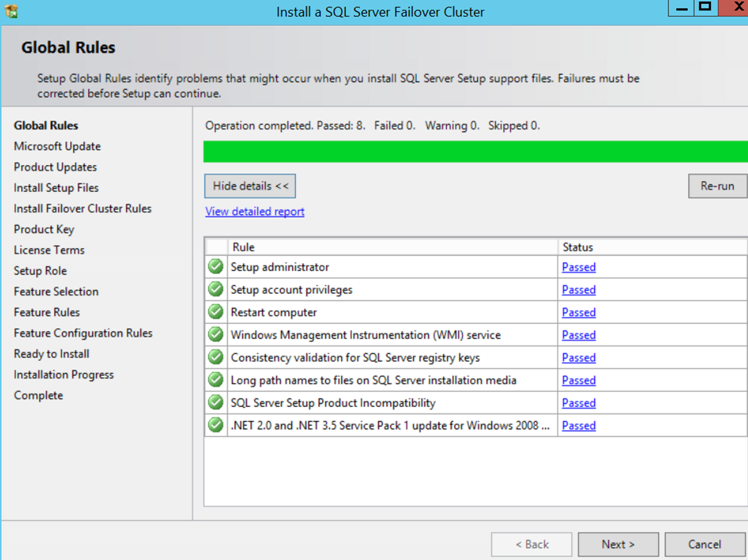748x560 pixels.
Task: Click green check icon for Long path names rule
Action: [x=216, y=380]
